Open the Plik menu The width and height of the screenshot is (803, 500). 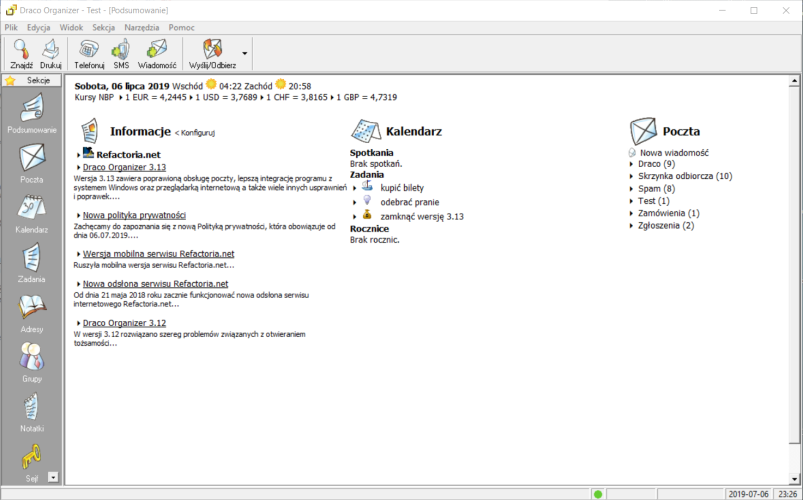pyautogui.click(x=11, y=28)
